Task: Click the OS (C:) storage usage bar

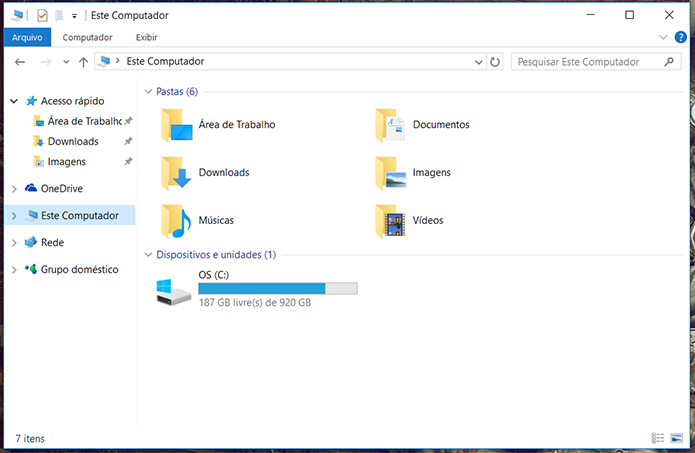Action: 278,289
